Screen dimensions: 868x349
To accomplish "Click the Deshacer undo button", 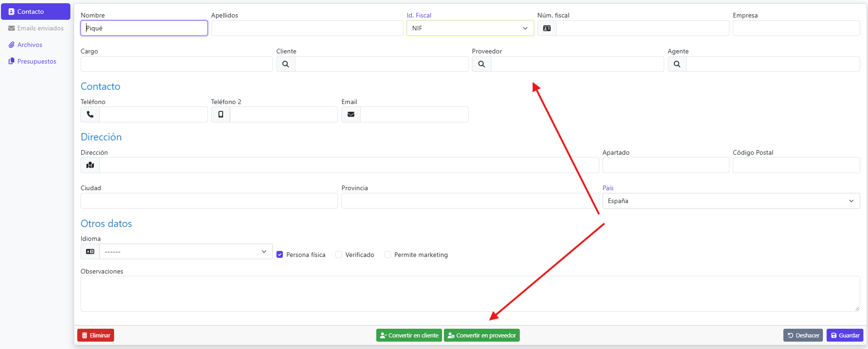I will (x=803, y=335).
